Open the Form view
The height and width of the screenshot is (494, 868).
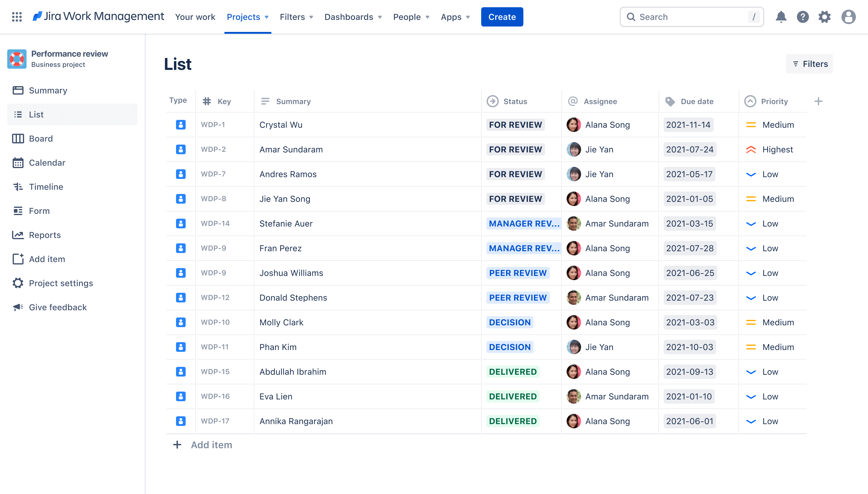[x=39, y=210]
